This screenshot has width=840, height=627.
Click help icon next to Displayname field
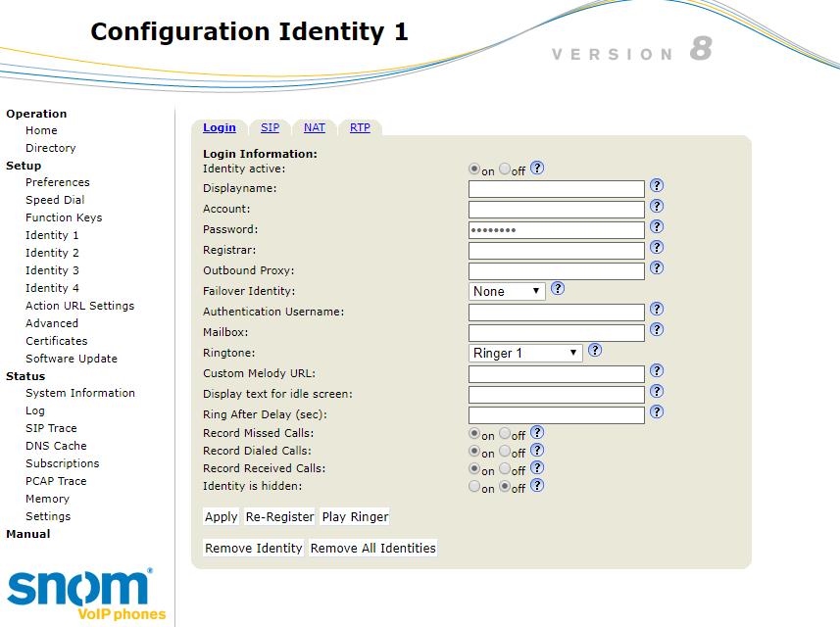pyautogui.click(x=657, y=186)
